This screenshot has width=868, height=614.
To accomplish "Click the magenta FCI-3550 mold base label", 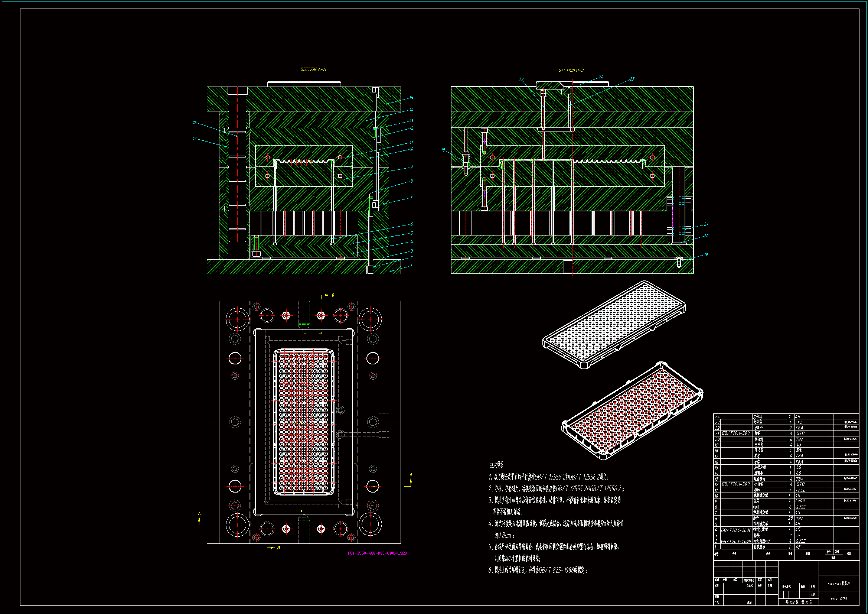I will pos(377,553).
